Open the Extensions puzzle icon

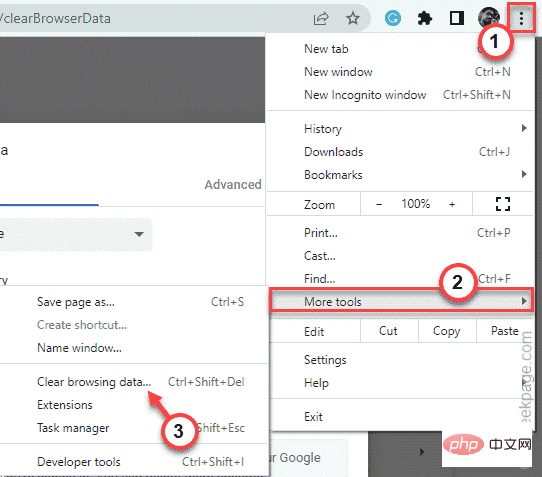[424, 18]
